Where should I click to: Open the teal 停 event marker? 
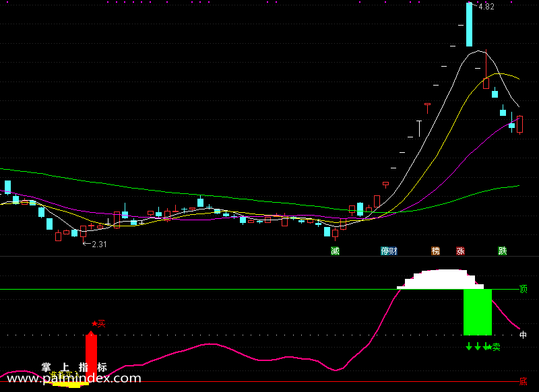tap(385, 251)
